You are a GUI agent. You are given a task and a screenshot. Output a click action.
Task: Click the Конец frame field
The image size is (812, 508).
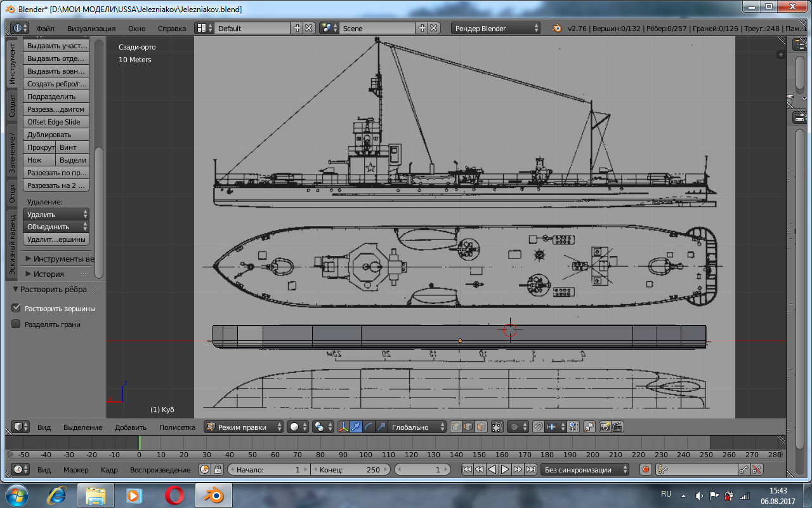pos(350,470)
